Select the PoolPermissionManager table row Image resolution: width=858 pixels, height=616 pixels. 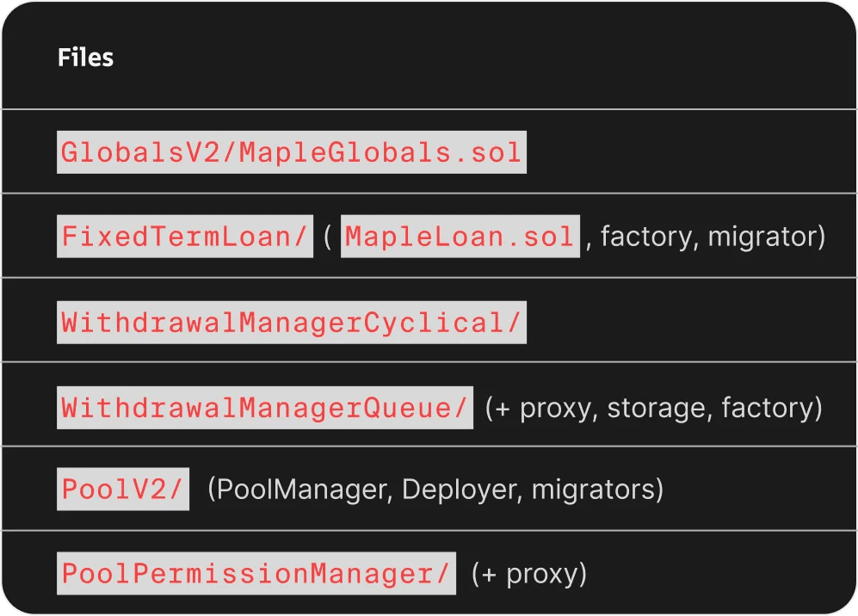(429, 572)
